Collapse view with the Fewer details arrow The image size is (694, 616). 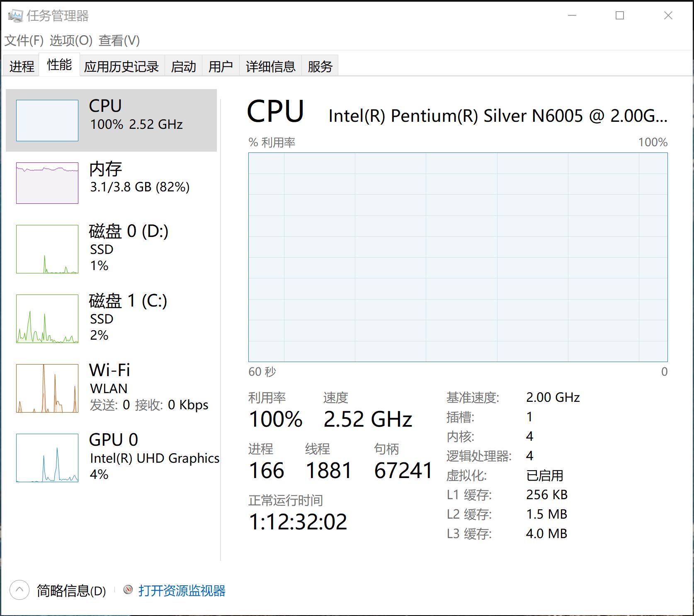pyautogui.click(x=19, y=590)
